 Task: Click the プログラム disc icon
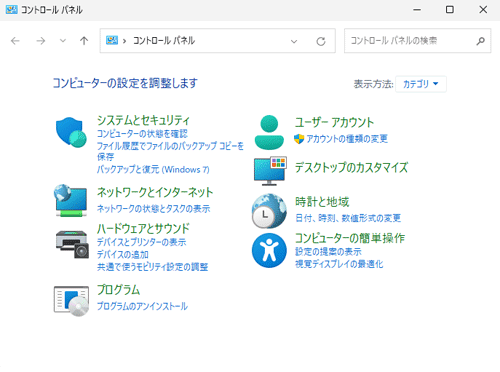coord(71,301)
